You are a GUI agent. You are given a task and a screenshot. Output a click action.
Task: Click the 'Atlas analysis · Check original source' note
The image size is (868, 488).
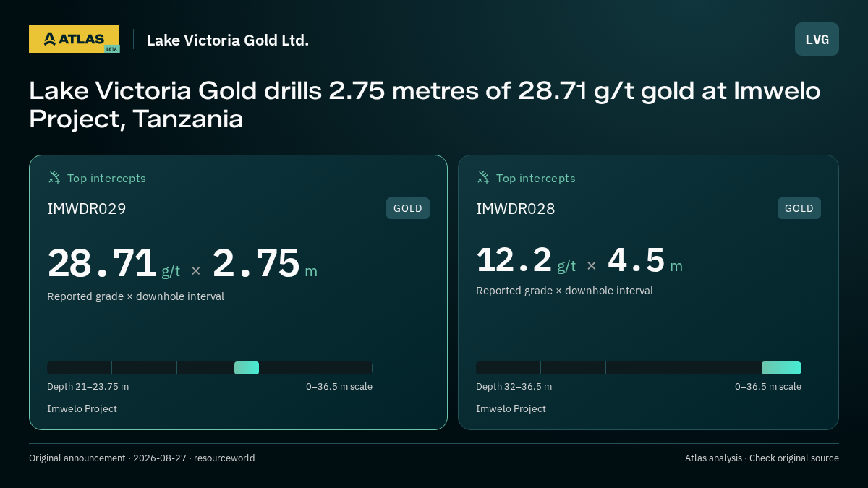point(762,458)
